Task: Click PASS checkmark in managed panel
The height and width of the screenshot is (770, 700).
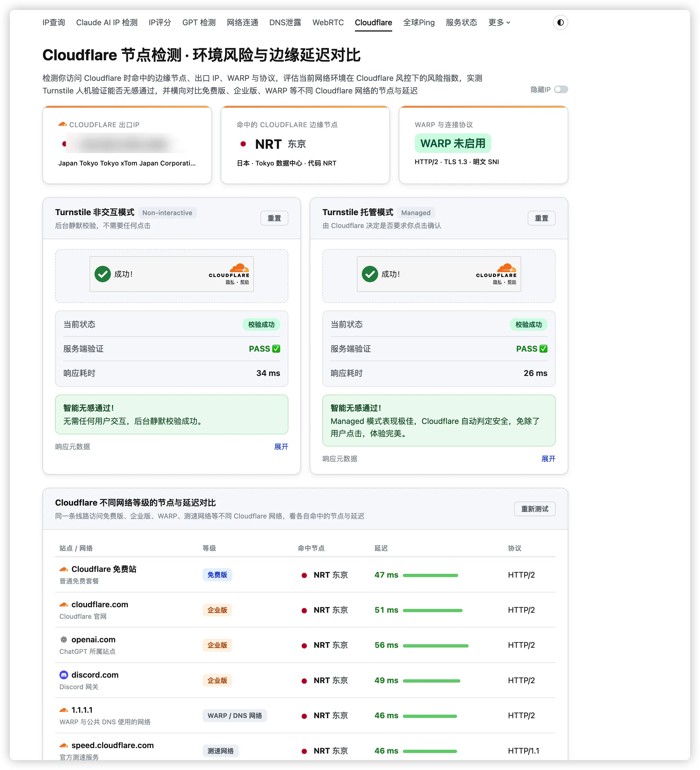Action: (544, 349)
